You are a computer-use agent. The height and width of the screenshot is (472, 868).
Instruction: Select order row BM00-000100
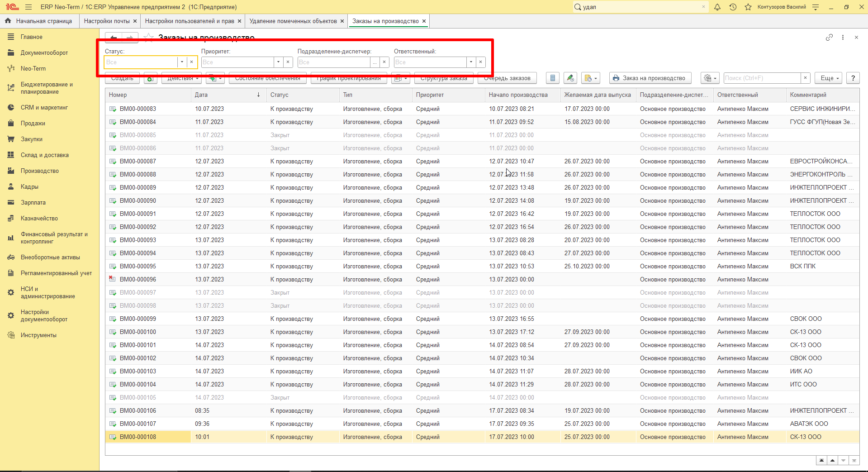[482, 332]
